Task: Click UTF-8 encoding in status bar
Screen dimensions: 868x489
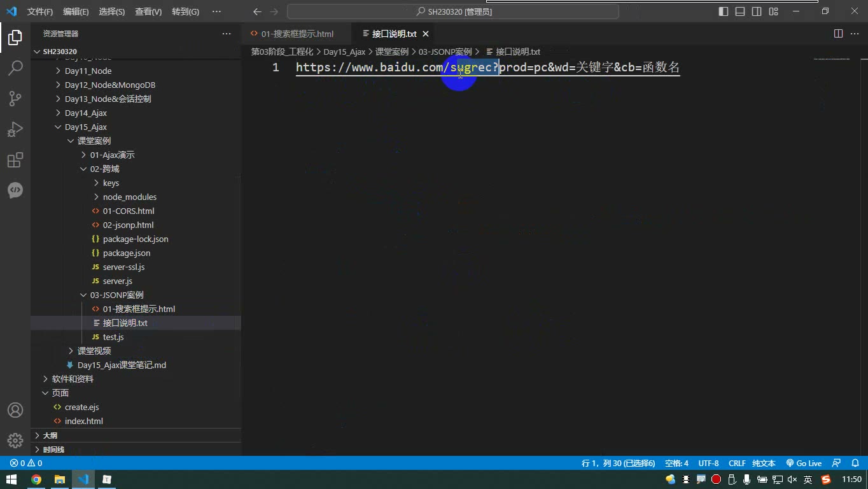Action: (x=708, y=463)
